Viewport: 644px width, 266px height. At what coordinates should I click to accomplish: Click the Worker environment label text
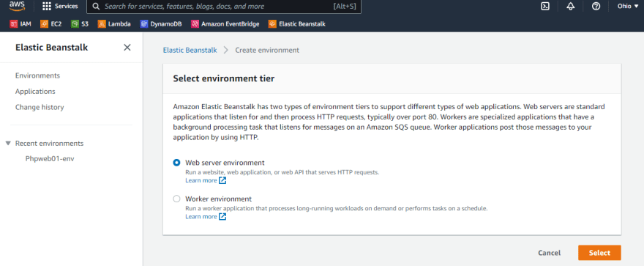pyautogui.click(x=219, y=199)
